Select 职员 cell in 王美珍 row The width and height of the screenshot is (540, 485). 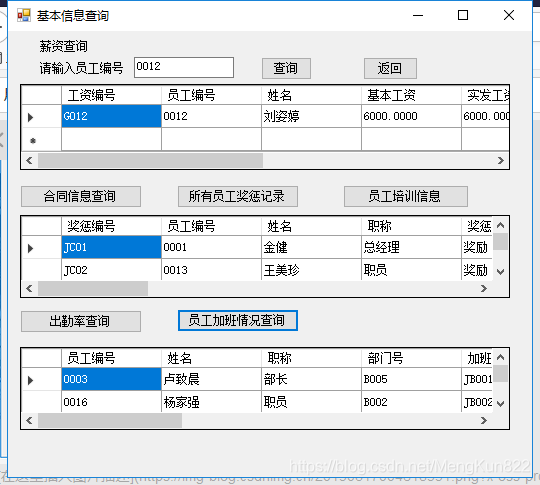click(x=411, y=270)
